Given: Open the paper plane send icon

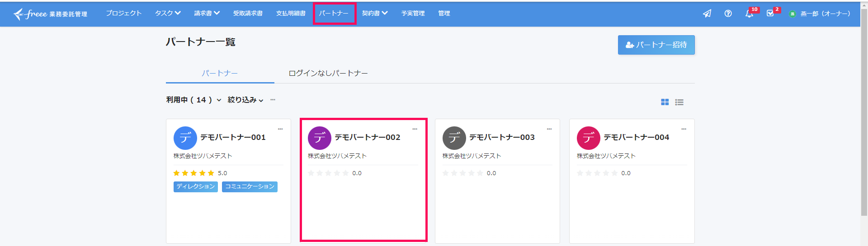Looking at the screenshot, I should (x=707, y=14).
